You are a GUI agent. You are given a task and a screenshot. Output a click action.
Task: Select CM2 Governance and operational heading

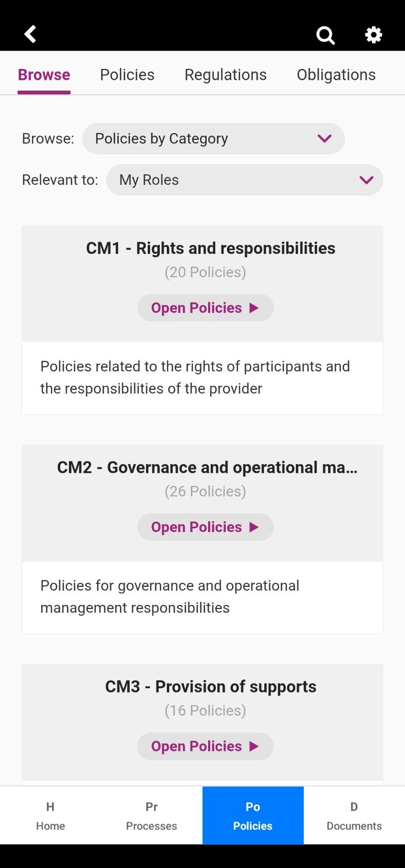[207, 467]
